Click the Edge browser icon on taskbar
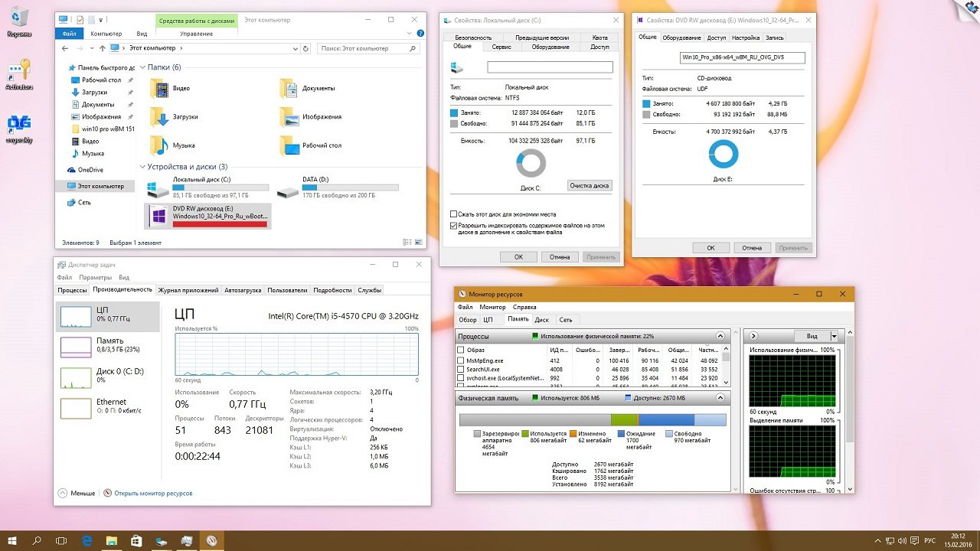 point(87,541)
